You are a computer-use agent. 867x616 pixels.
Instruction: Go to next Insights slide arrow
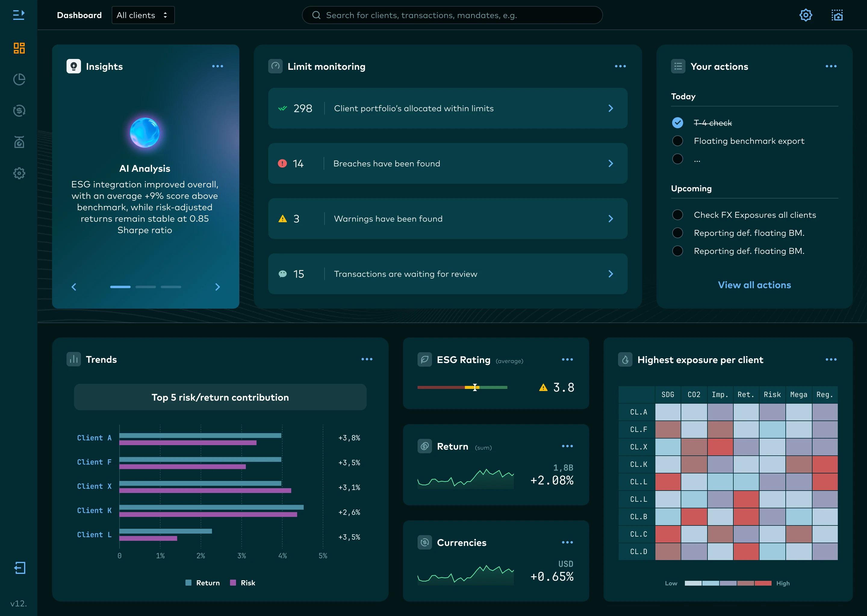pos(218,287)
